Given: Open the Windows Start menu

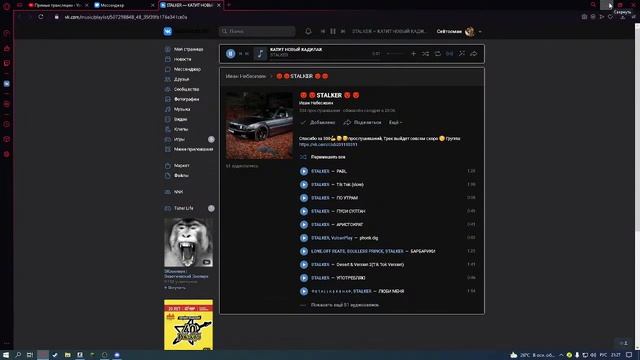Looking at the screenshot, I should pos(6,355).
